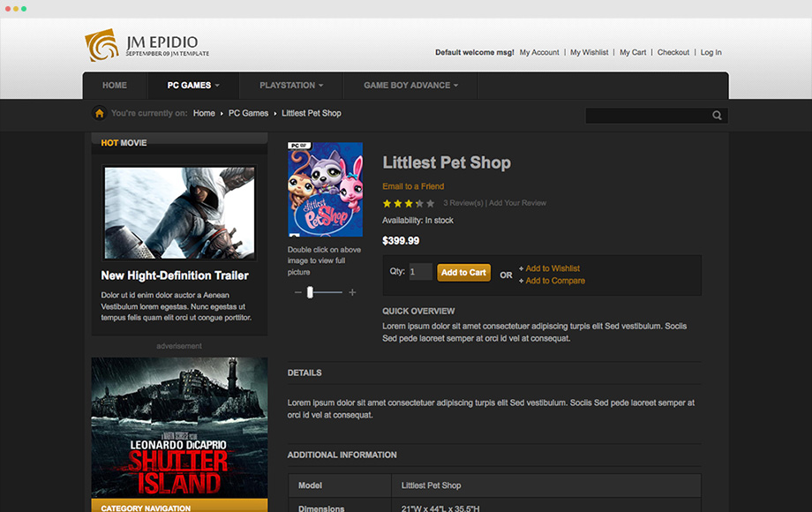
Task: Go to My Account
Action: tap(539, 52)
